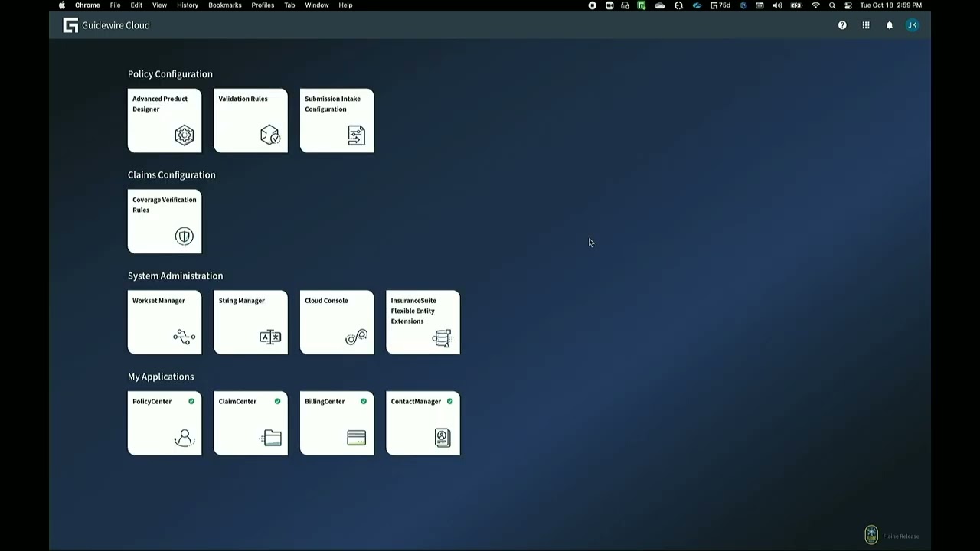This screenshot has width=980, height=551.
Task: Open the Tab menu
Action: [x=289, y=5]
